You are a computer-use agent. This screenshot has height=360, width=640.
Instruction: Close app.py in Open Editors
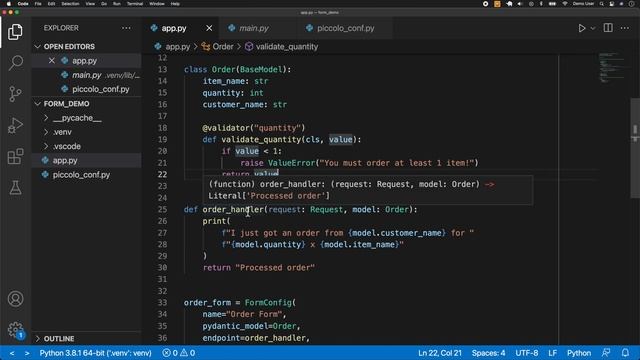[x=51, y=61]
